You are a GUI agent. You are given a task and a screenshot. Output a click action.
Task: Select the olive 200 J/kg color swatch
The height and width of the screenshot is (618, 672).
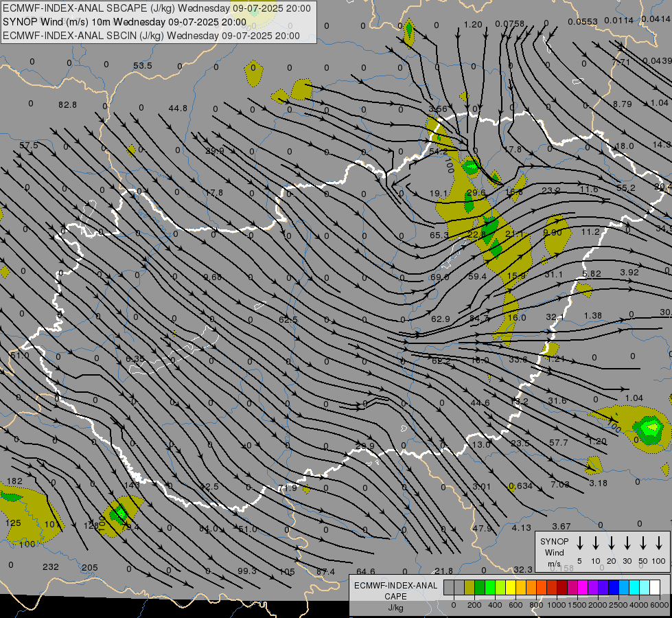tap(470, 588)
